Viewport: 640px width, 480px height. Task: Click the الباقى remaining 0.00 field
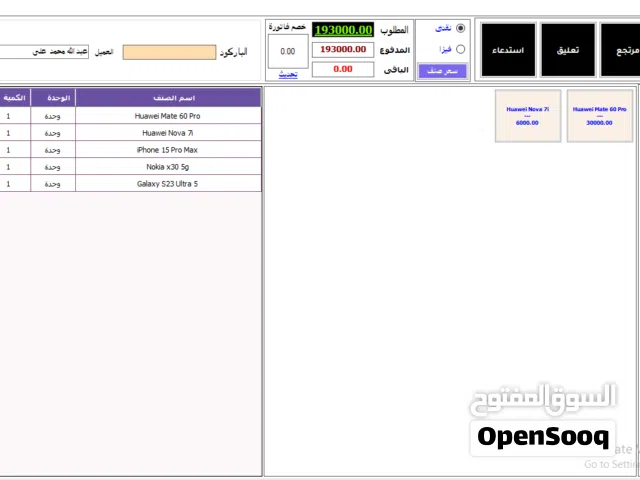pos(343,69)
